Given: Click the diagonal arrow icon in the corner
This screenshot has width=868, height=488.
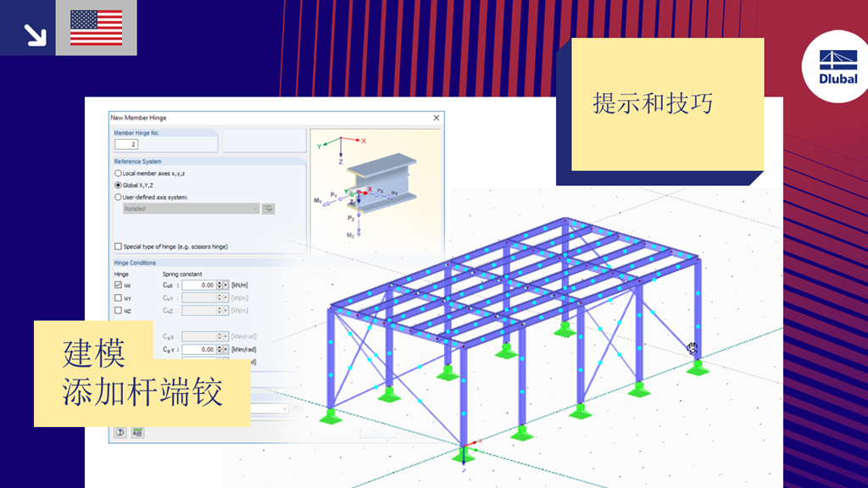Looking at the screenshot, I should pyautogui.click(x=35, y=35).
